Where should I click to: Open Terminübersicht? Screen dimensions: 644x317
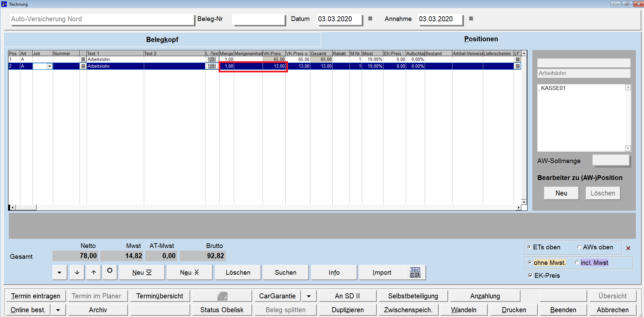coord(160,296)
